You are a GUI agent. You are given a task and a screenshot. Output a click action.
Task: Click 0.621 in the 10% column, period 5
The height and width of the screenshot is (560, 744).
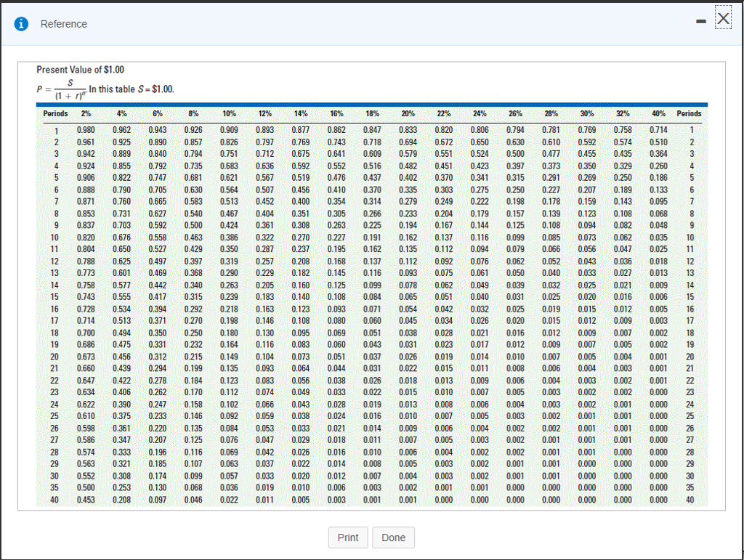click(229, 178)
